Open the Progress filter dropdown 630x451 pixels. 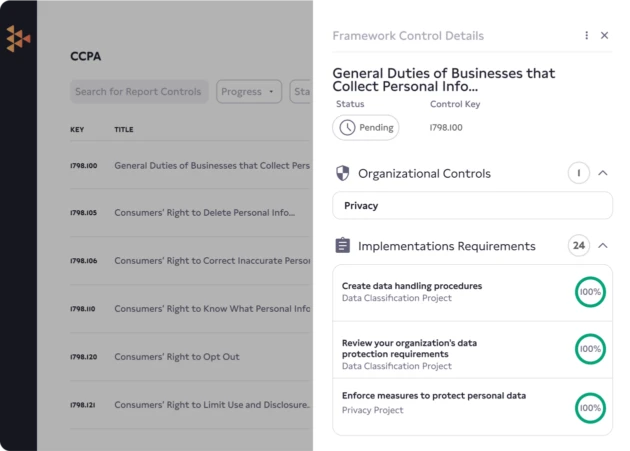(248, 92)
